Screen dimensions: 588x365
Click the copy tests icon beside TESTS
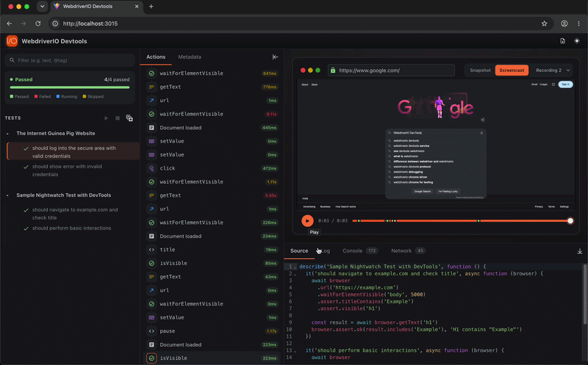(129, 118)
